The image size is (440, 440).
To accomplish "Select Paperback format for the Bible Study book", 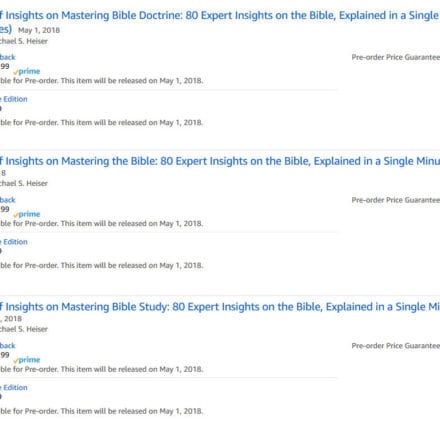I will pos(8,345).
